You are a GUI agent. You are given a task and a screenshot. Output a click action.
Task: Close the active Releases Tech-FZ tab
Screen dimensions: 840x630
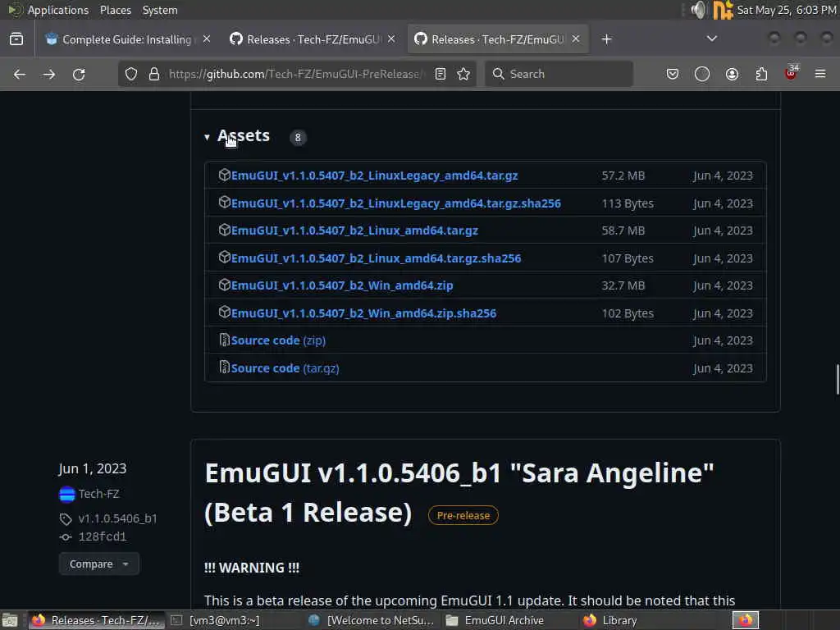click(575, 39)
